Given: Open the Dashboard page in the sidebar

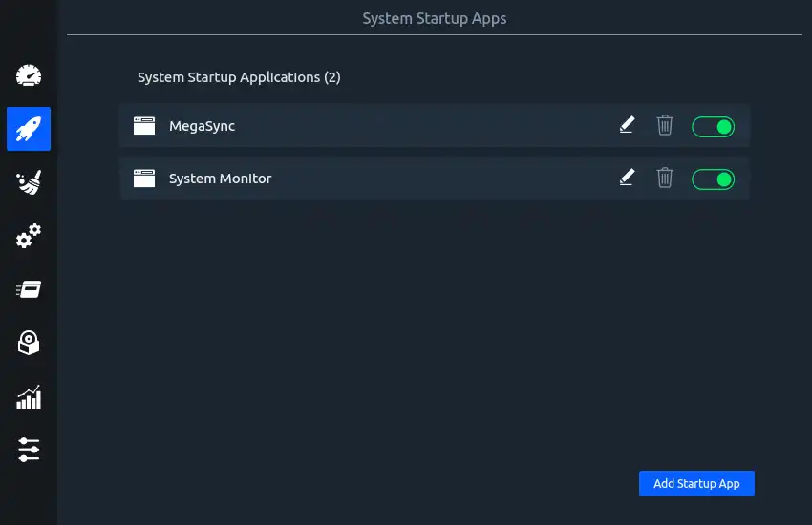Looking at the screenshot, I should pyautogui.click(x=29, y=75).
